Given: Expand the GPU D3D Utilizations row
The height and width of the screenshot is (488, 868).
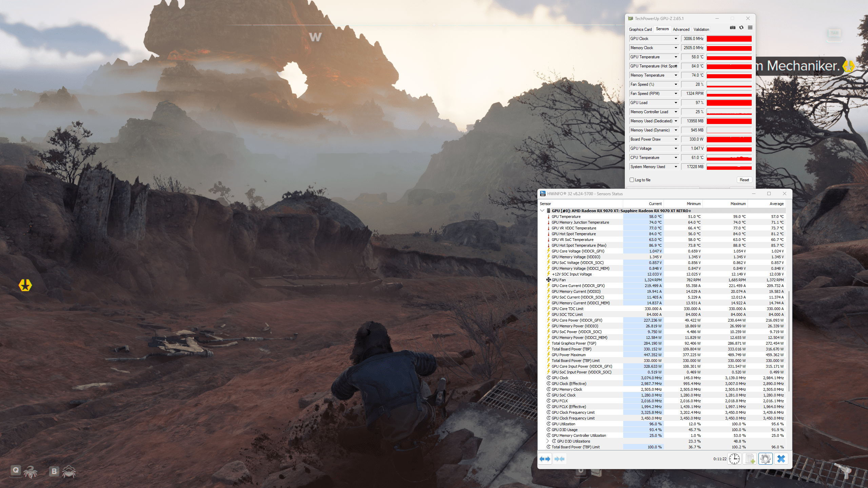Looking at the screenshot, I should (548, 441).
